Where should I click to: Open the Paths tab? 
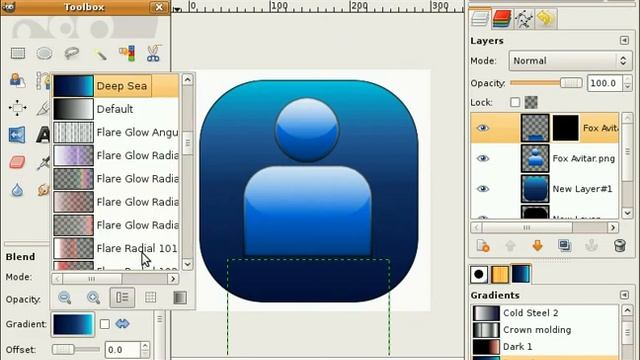tap(524, 19)
